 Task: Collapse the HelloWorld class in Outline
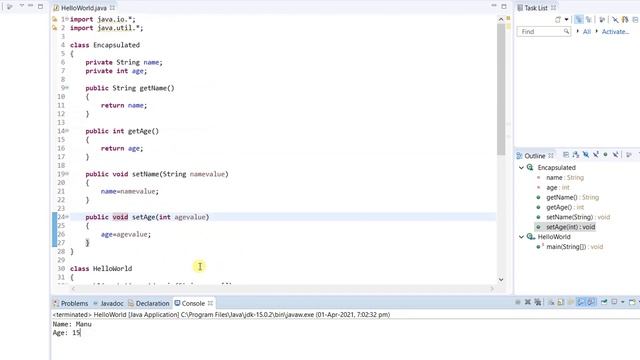tap(521, 237)
